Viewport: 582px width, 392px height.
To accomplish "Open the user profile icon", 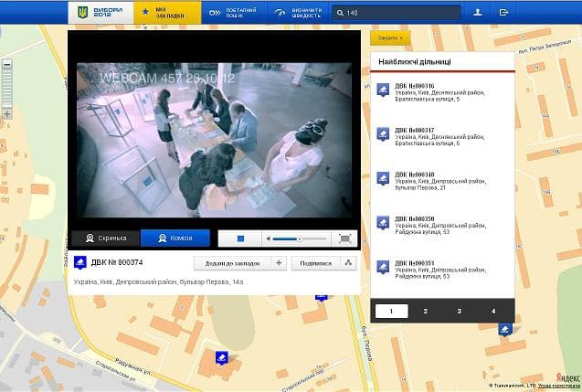I will point(477,13).
